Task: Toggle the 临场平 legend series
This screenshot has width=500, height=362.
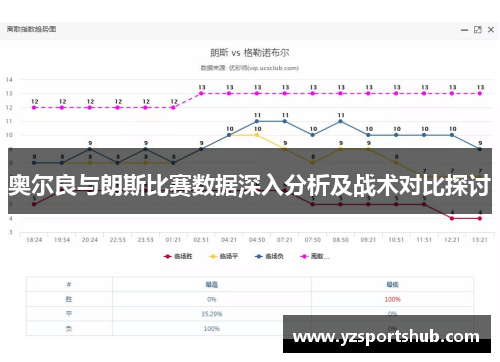Action: [x=223, y=256]
